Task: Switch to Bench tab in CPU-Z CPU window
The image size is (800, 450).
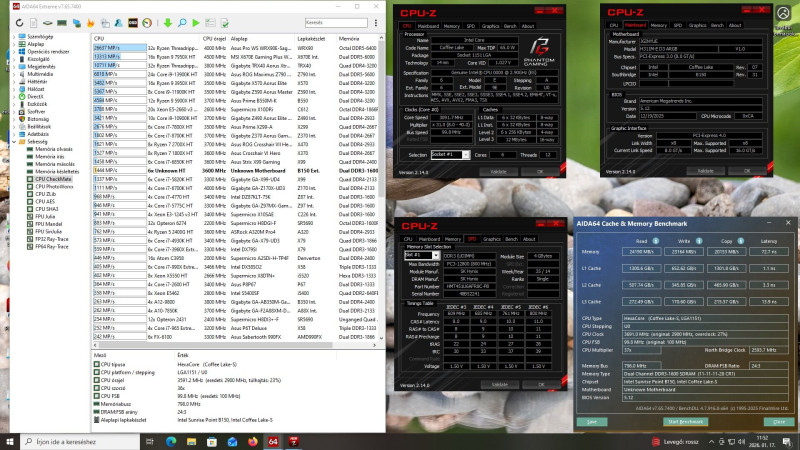Action: 510,26
